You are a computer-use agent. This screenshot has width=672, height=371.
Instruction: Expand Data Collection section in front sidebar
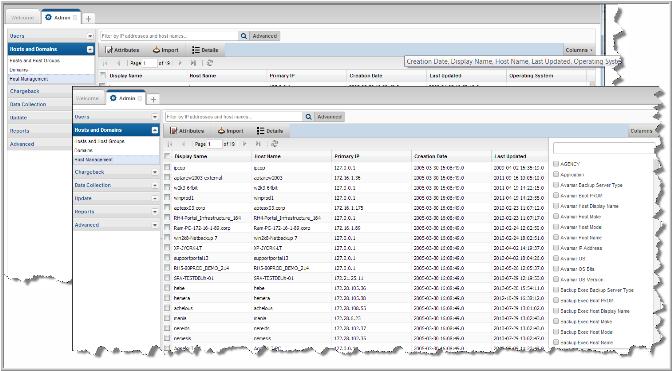[155, 185]
